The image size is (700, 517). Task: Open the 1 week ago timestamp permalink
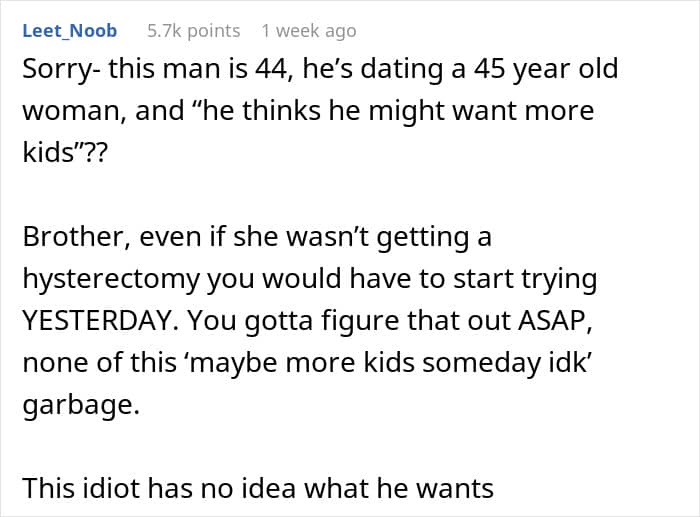(x=309, y=31)
